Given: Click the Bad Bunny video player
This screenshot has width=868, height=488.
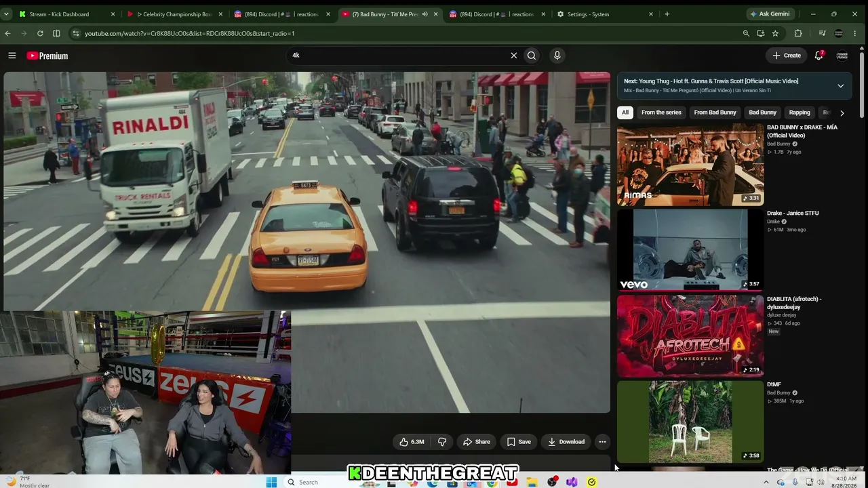Looking at the screenshot, I should (x=307, y=242).
